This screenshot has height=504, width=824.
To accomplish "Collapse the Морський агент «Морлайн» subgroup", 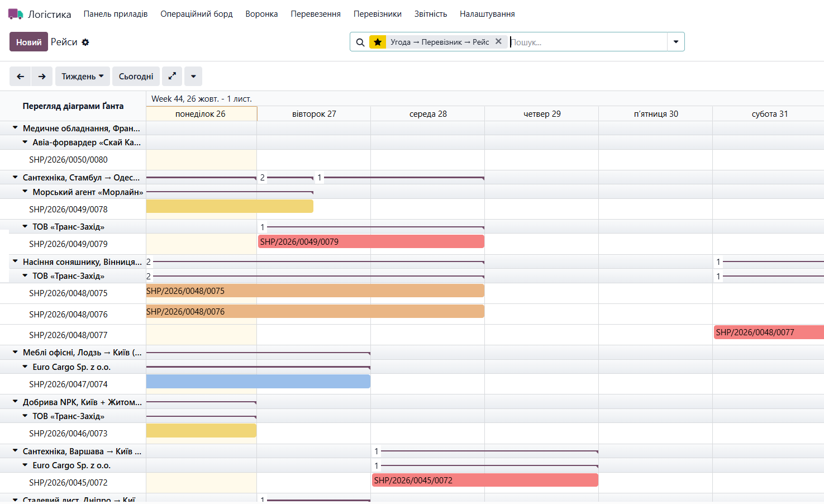I will coord(25,192).
